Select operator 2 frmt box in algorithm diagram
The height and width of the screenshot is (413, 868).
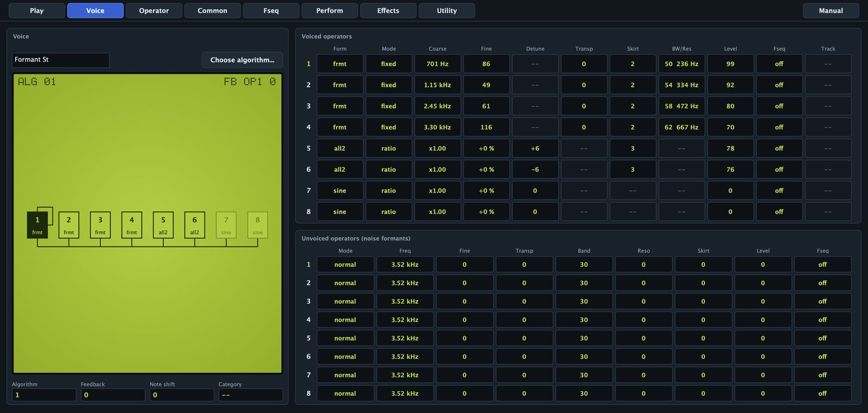click(x=69, y=225)
